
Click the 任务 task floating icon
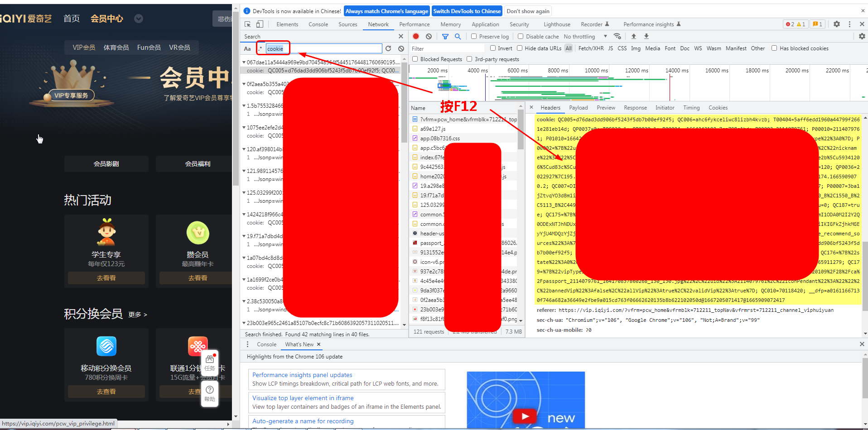[210, 363]
